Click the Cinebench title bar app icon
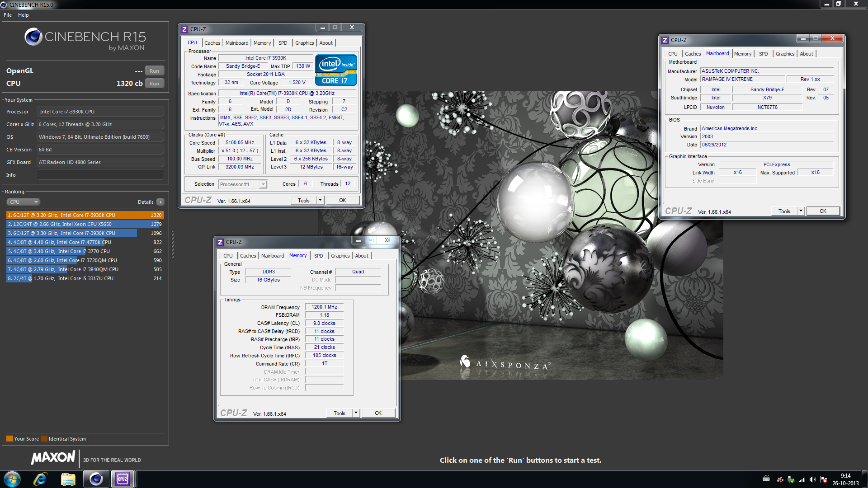 [4, 5]
